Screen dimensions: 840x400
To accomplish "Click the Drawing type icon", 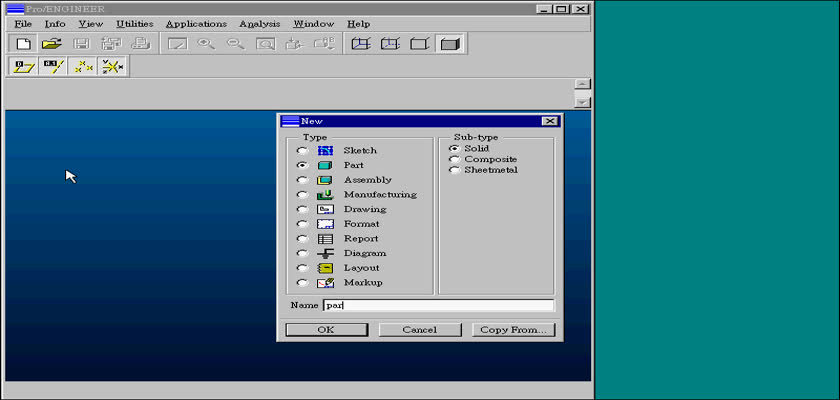I will coord(325,209).
